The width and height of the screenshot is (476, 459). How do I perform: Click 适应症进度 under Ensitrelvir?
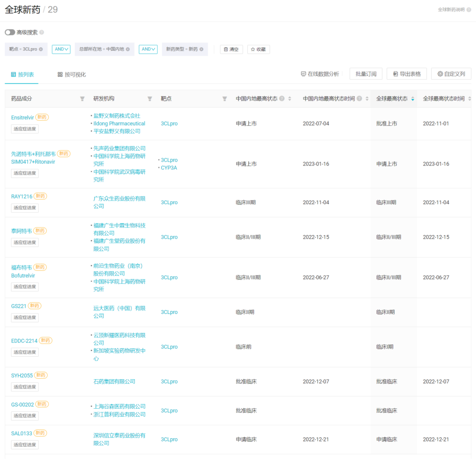[x=25, y=129]
